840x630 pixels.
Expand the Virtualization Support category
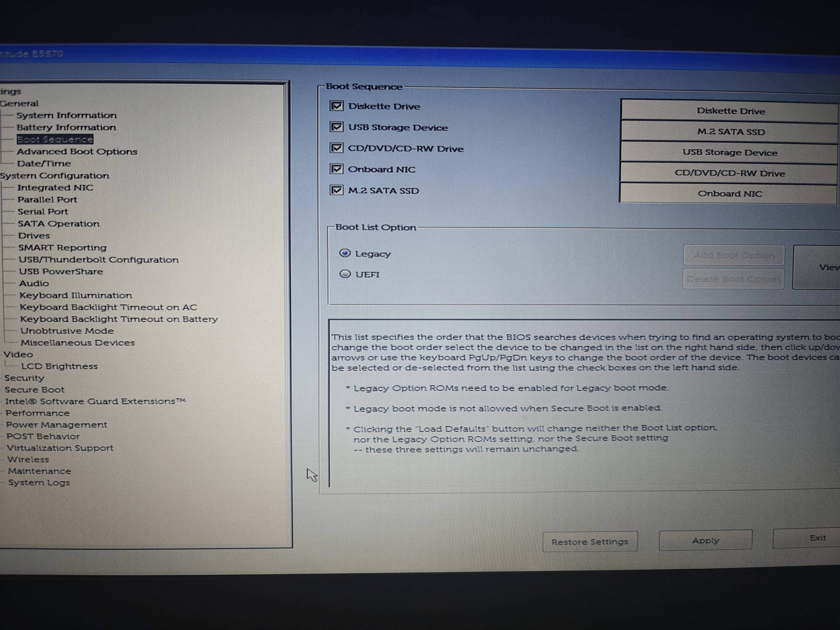click(60, 448)
